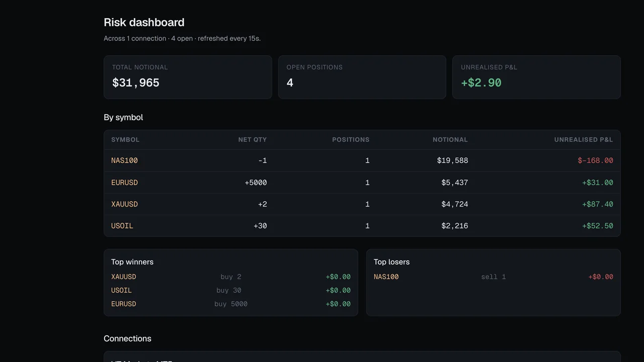This screenshot has width=644, height=362.
Task: Click the NOTIONAL column header
Action: click(450, 140)
